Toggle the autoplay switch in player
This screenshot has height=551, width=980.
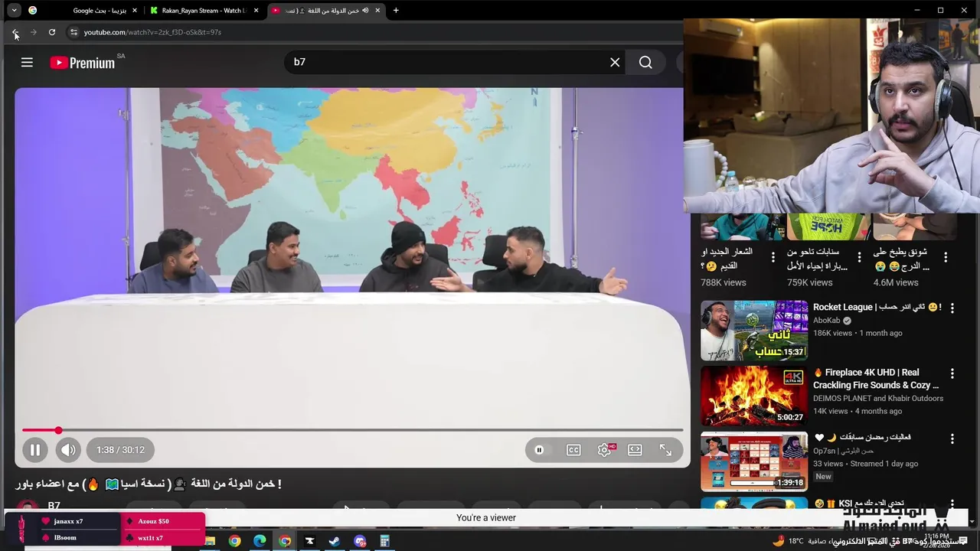(540, 450)
